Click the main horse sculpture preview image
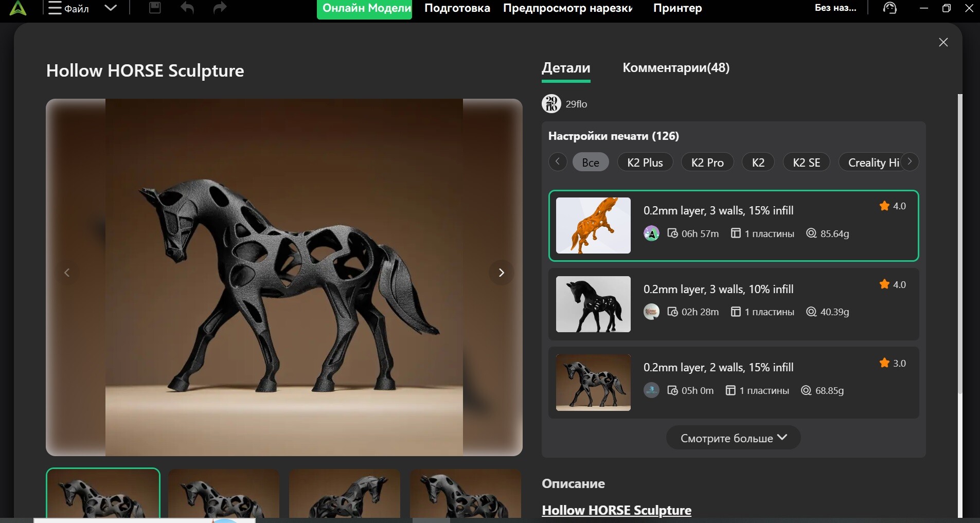 click(284, 277)
